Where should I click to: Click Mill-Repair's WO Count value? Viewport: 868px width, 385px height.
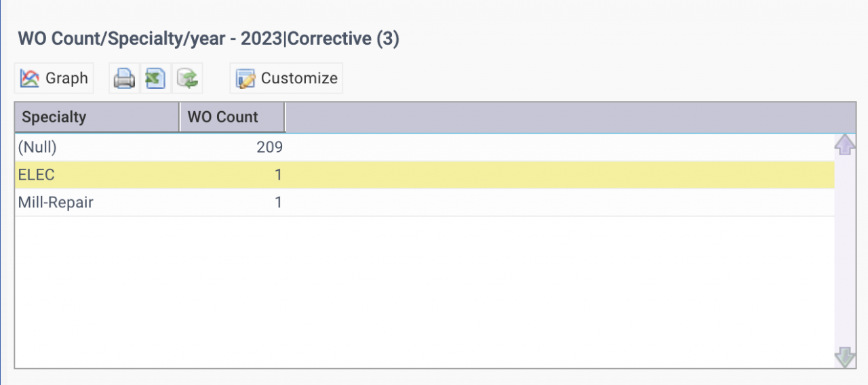click(x=277, y=203)
